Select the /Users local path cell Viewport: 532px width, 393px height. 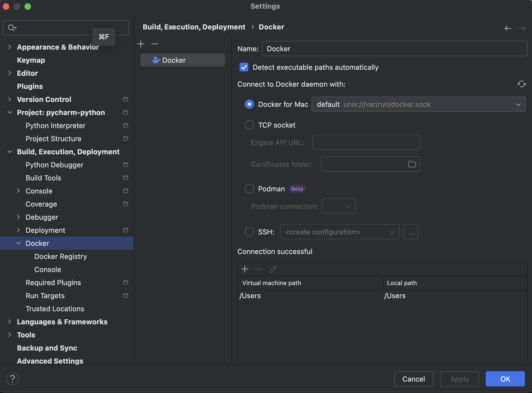[x=455, y=296]
